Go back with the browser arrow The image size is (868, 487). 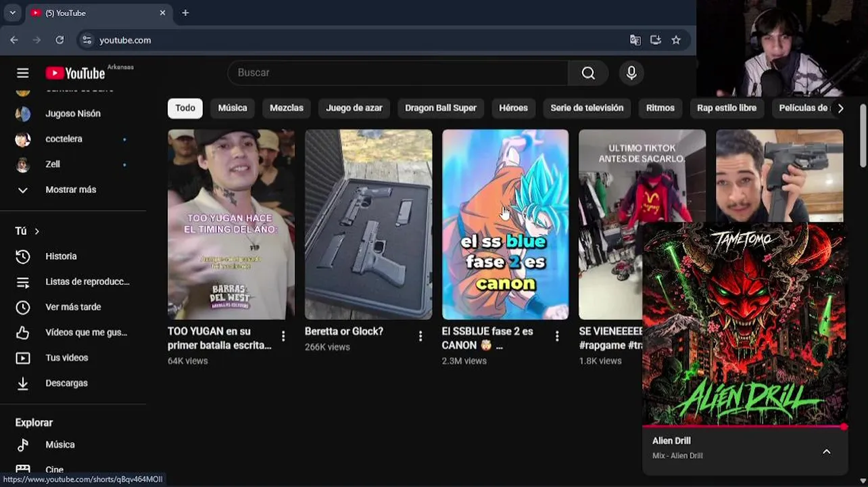[x=14, y=40]
